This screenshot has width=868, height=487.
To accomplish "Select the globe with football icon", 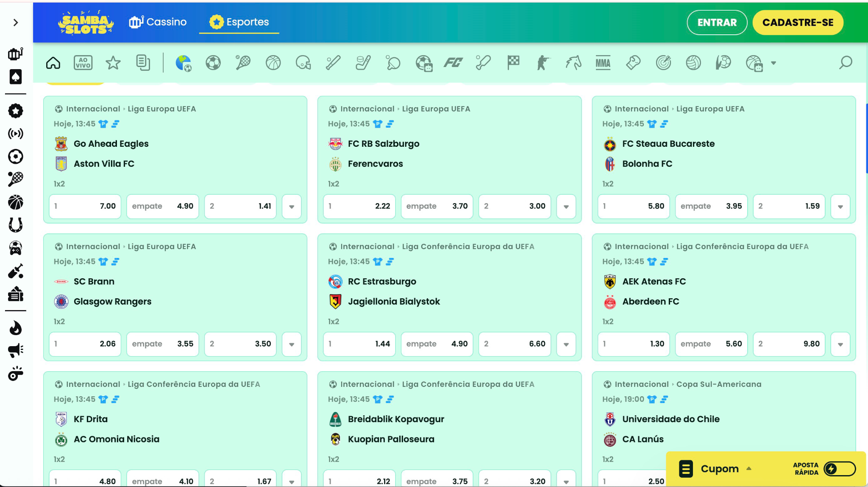I will click(x=184, y=63).
